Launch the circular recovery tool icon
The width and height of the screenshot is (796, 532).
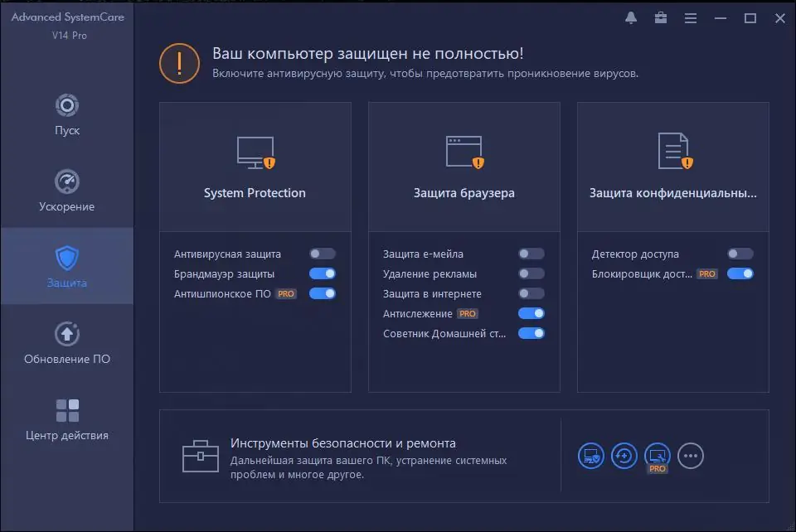(624, 456)
